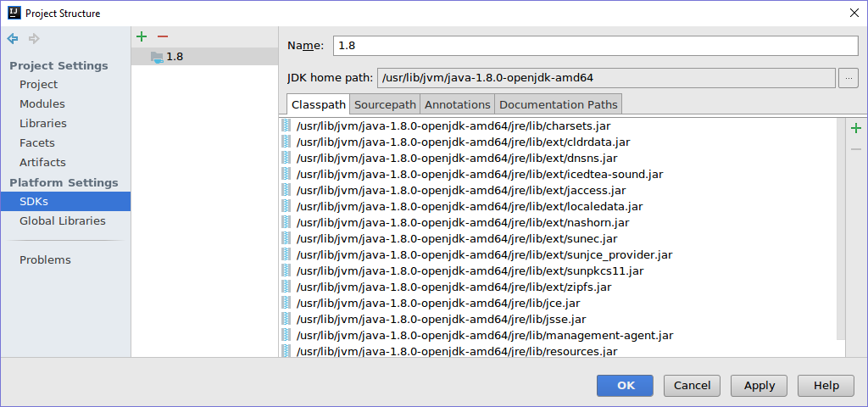Select the zipfs.jar classpath entry
Viewport: 868px width, 407px height.
pos(561,287)
